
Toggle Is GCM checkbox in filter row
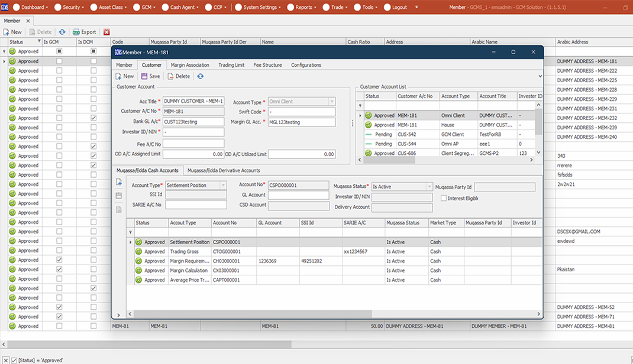click(59, 51)
